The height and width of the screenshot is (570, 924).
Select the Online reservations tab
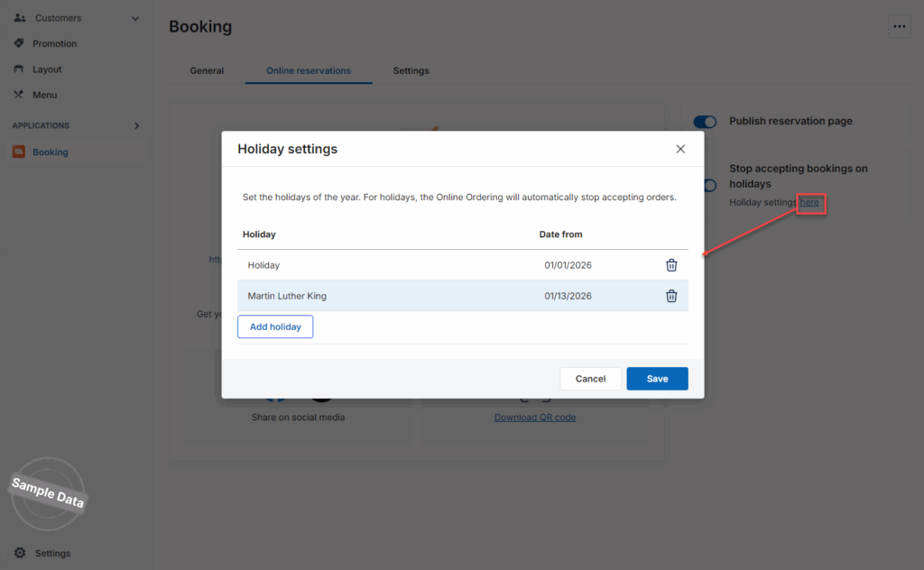[x=309, y=70]
